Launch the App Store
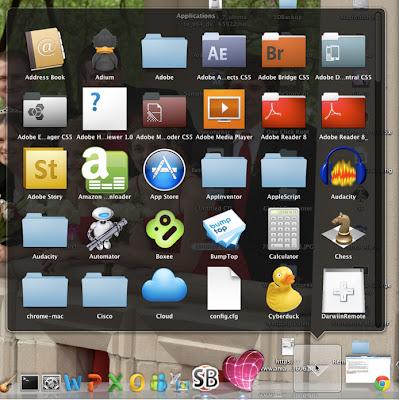Viewport: 399px width, 400px height. pyautogui.click(x=164, y=170)
